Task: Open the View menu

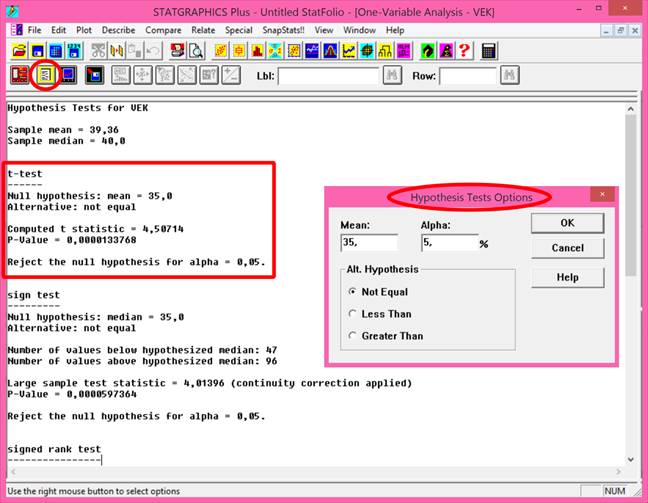Action: click(324, 30)
